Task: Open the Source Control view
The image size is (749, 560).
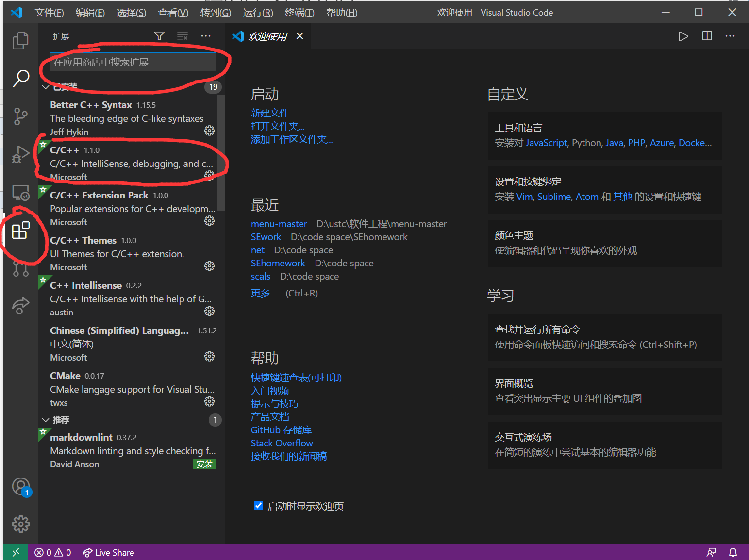Action: (x=20, y=116)
